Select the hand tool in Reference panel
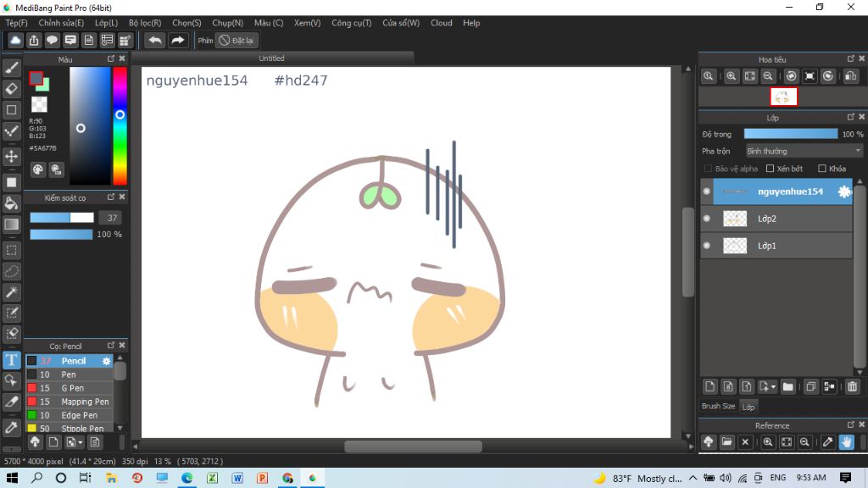Viewport: 868px width, 488px height. point(847,442)
